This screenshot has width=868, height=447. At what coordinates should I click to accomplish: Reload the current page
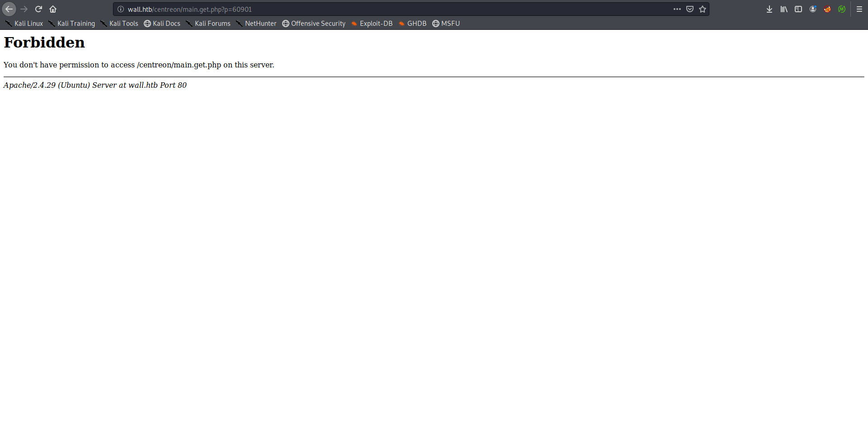pos(38,9)
